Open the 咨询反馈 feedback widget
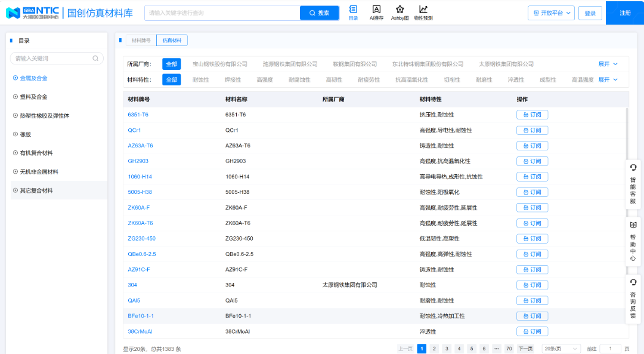644x354 pixels. pyautogui.click(x=633, y=298)
